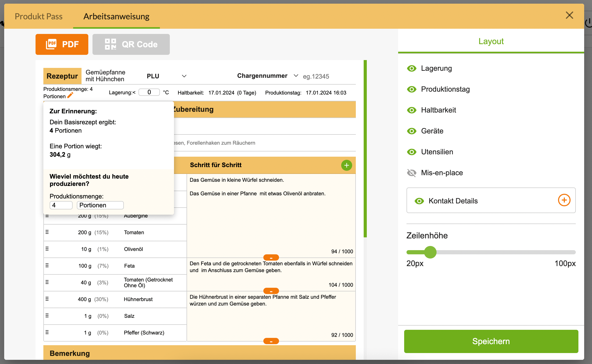Click the step text about Gemüse Würfel
This screenshot has width=592, height=364.
coord(237,180)
